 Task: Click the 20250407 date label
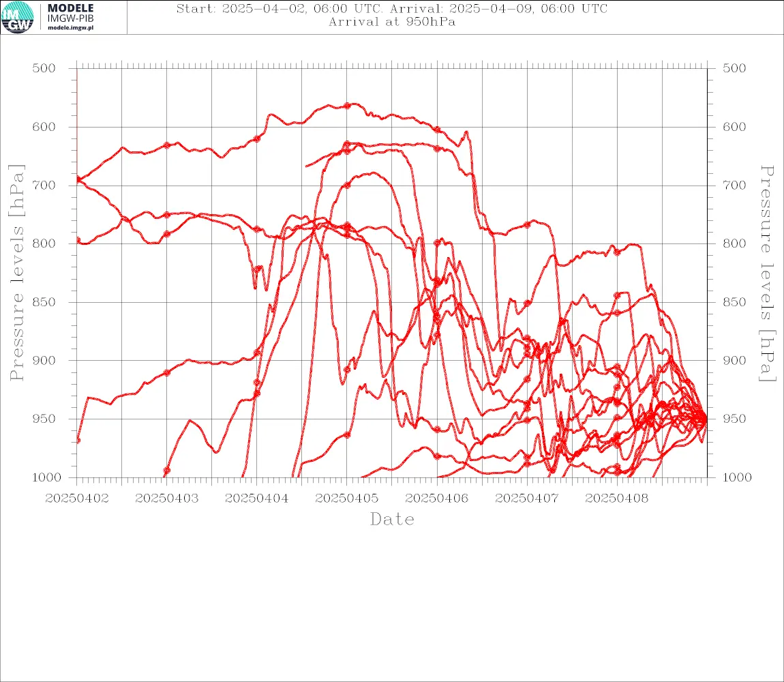pos(527,499)
